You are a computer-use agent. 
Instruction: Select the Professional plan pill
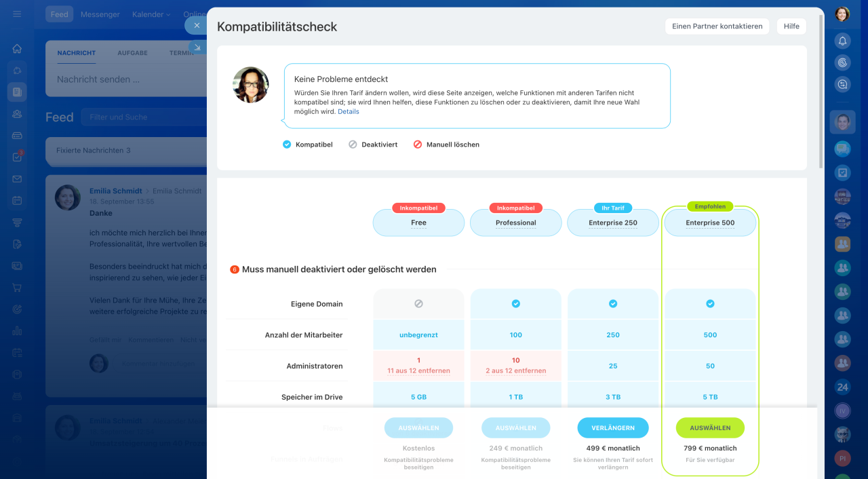(x=516, y=223)
